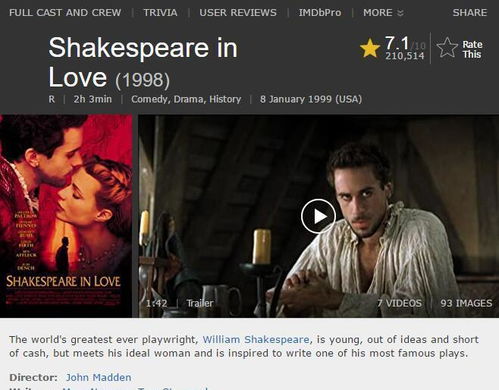Open release date 8 January 1999 link

click(x=311, y=99)
